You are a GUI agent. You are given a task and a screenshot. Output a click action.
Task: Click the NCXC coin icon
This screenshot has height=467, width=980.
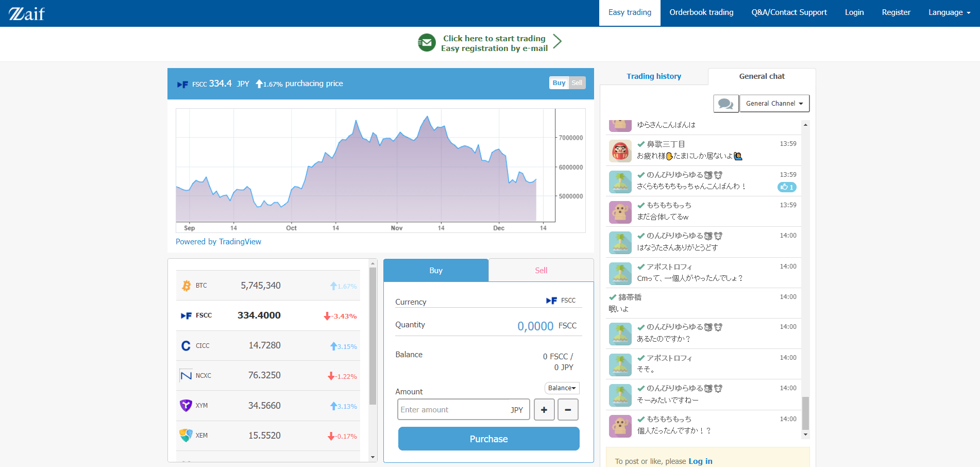tap(186, 376)
